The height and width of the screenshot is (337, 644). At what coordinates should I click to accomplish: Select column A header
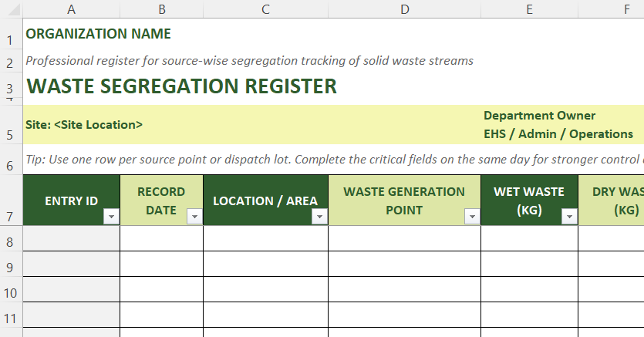click(72, 9)
